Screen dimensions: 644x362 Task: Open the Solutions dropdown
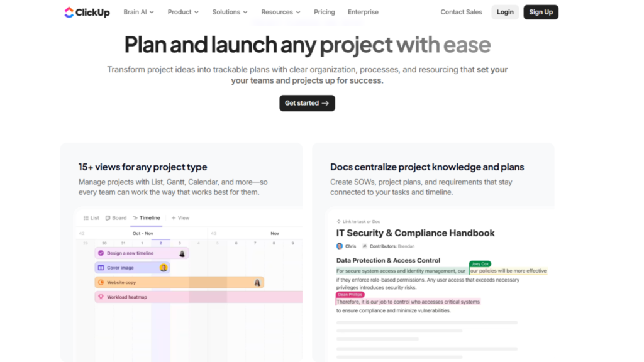coord(229,12)
